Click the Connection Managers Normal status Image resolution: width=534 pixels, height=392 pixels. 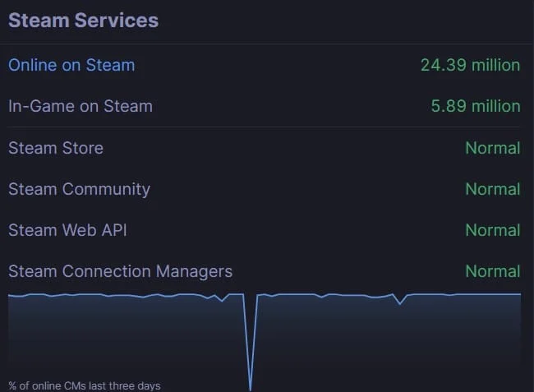[x=492, y=271]
